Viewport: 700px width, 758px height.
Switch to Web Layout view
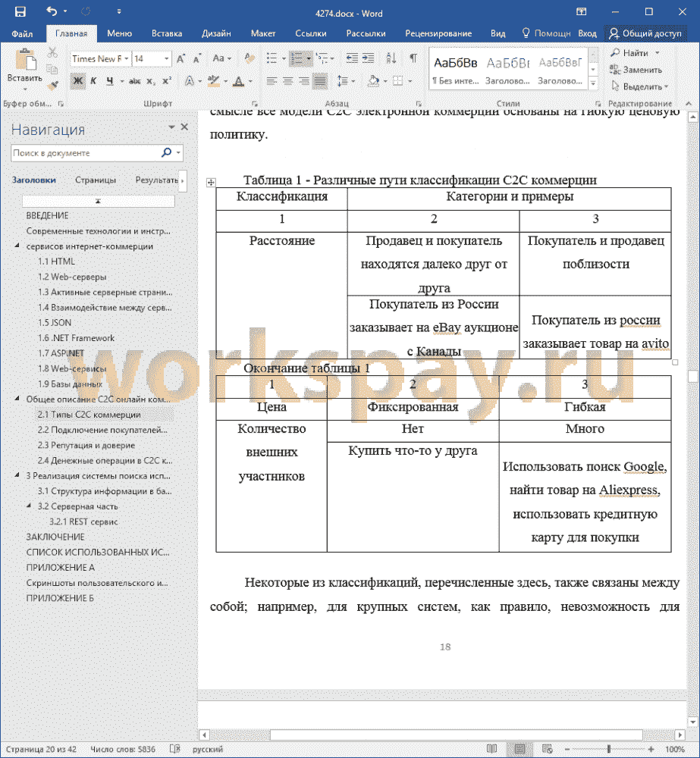547,749
